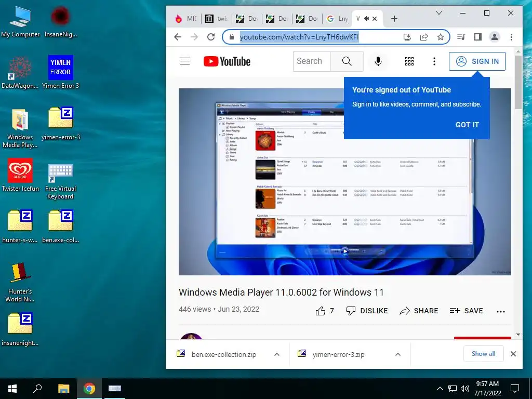Open the virtual keyboard taskbar app
532x399 pixels.
pyautogui.click(x=115, y=389)
